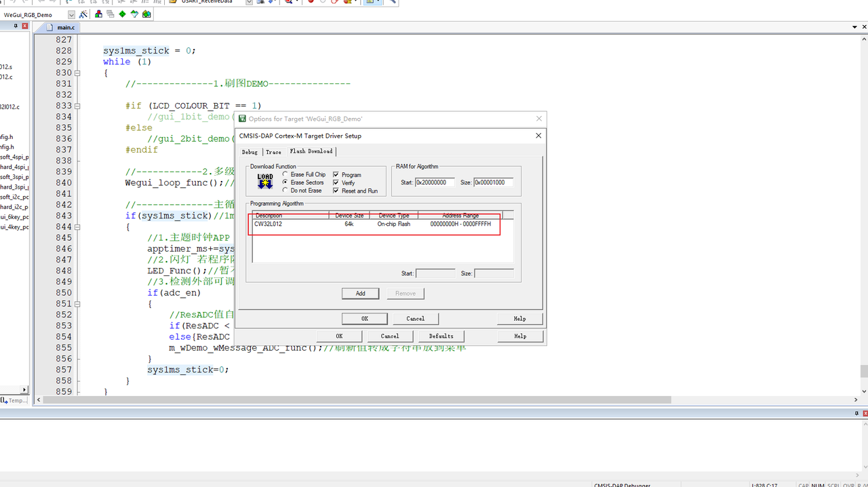This screenshot has width=868, height=487.
Task: Click the Add button for programming algorithm
Action: [x=360, y=294]
